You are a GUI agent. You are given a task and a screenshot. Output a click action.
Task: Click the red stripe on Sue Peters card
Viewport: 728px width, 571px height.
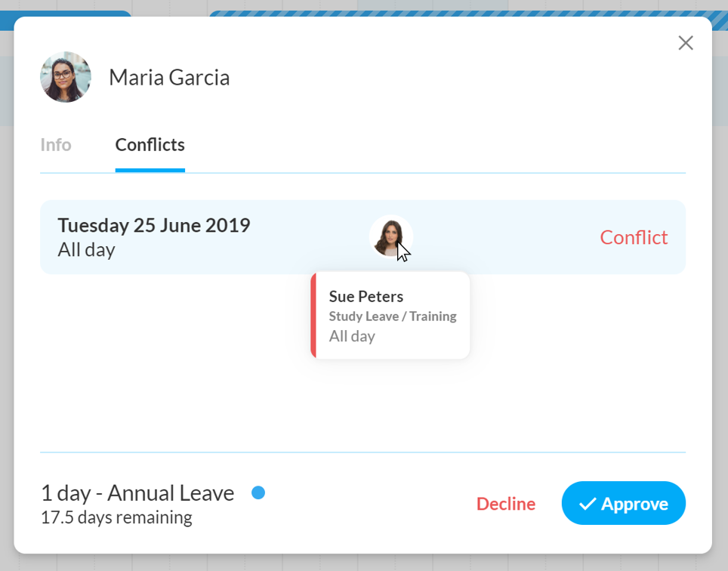click(313, 315)
